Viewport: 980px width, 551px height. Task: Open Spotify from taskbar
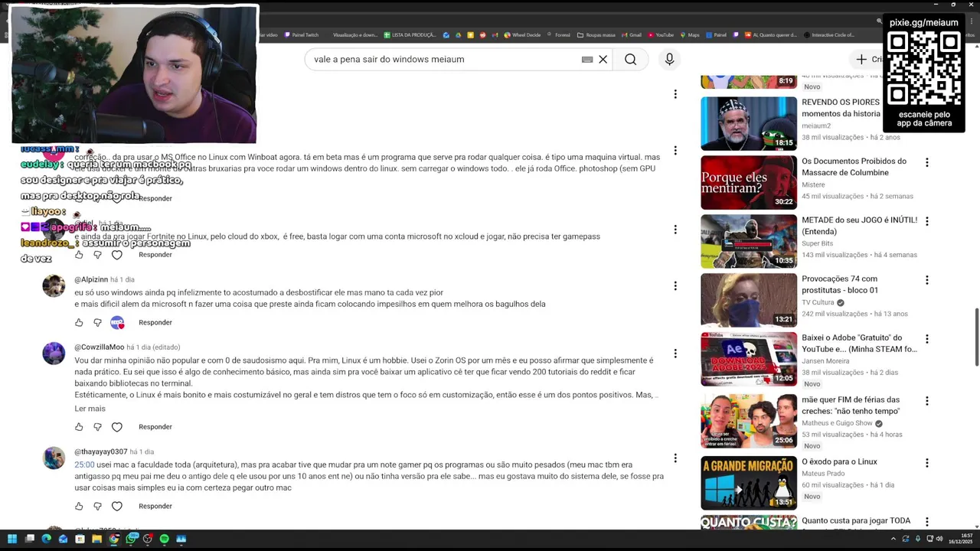(x=164, y=539)
